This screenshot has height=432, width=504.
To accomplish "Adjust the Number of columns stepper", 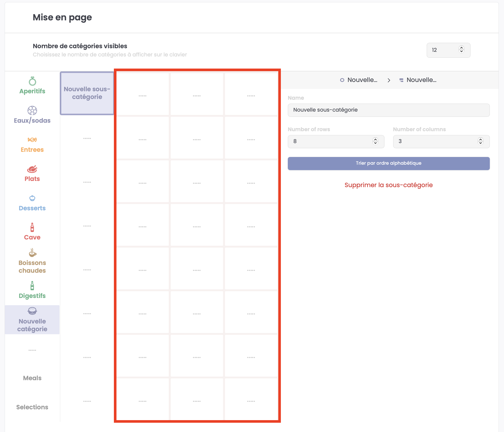I will (480, 141).
